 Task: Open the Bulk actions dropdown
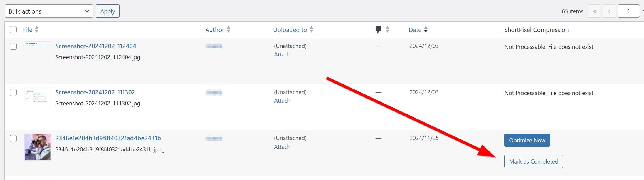[x=49, y=11]
